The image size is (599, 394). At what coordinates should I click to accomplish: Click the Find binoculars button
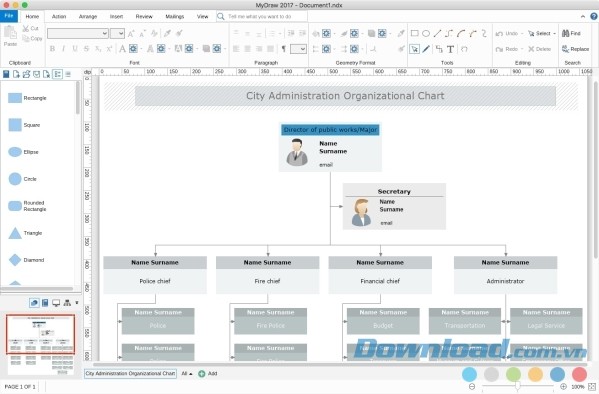[x=571, y=33]
